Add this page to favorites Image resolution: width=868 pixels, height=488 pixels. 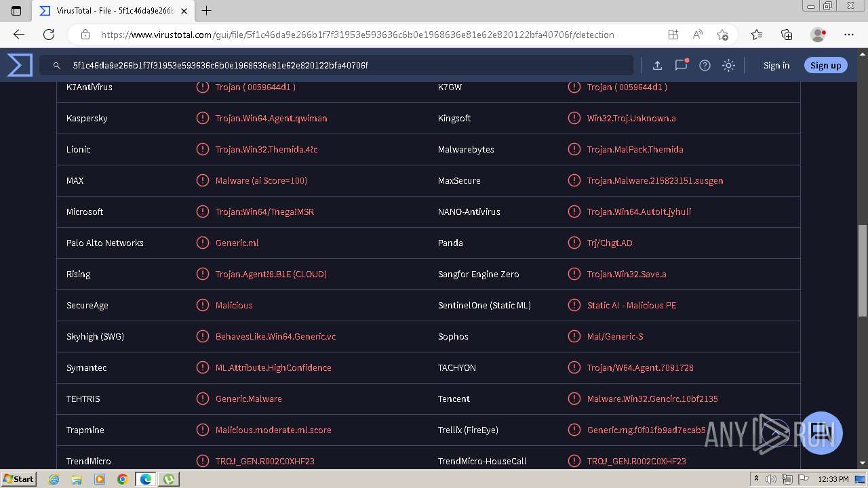[x=722, y=35]
